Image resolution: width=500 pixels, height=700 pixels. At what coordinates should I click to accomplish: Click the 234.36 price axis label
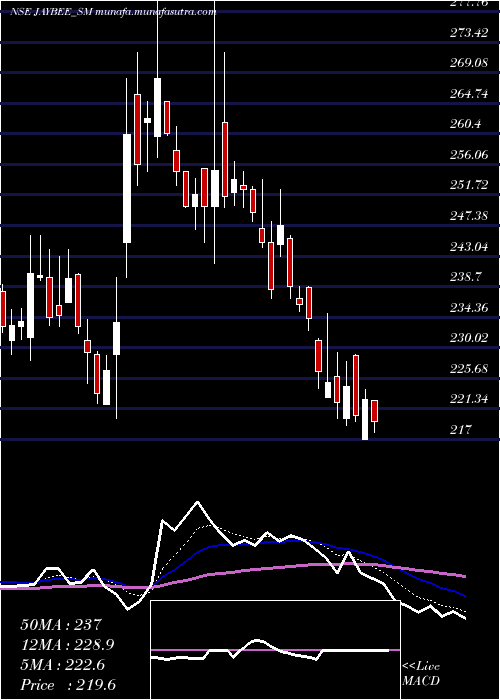[469, 308]
